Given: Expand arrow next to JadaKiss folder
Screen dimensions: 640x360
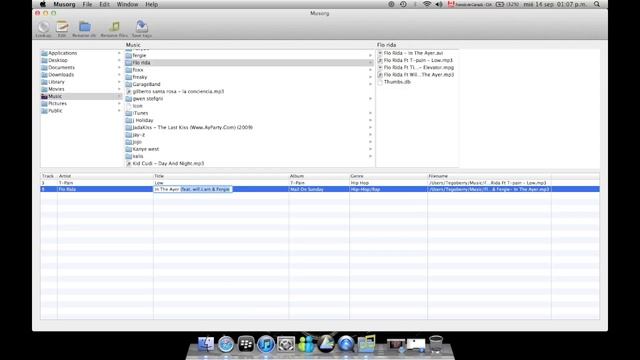Looking at the screenshot, I should tap(371, 127).
